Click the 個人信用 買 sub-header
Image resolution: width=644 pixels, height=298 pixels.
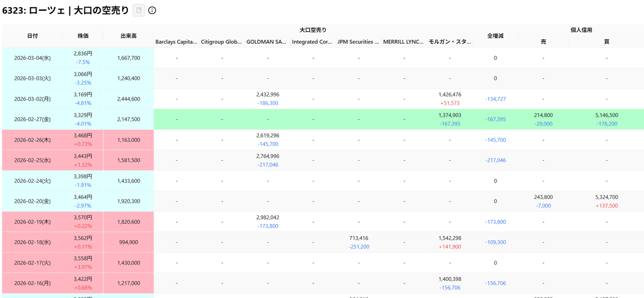click(606, 42)
